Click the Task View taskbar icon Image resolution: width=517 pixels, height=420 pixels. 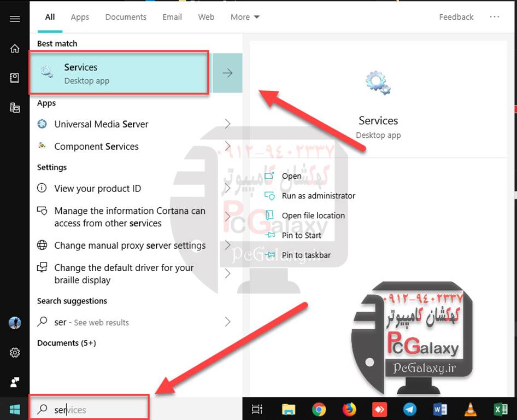(x=257, y=409)
